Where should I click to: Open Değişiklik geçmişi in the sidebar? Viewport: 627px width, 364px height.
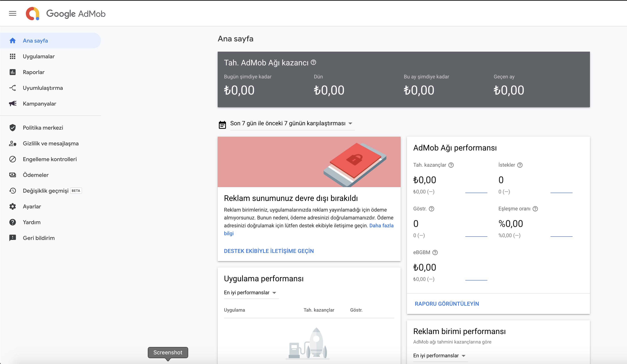[50, 191]
